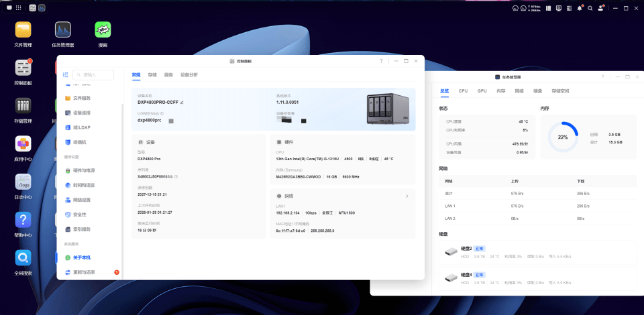
Task: Open the 日志中心 desktop icon
Action: point(23,182)
